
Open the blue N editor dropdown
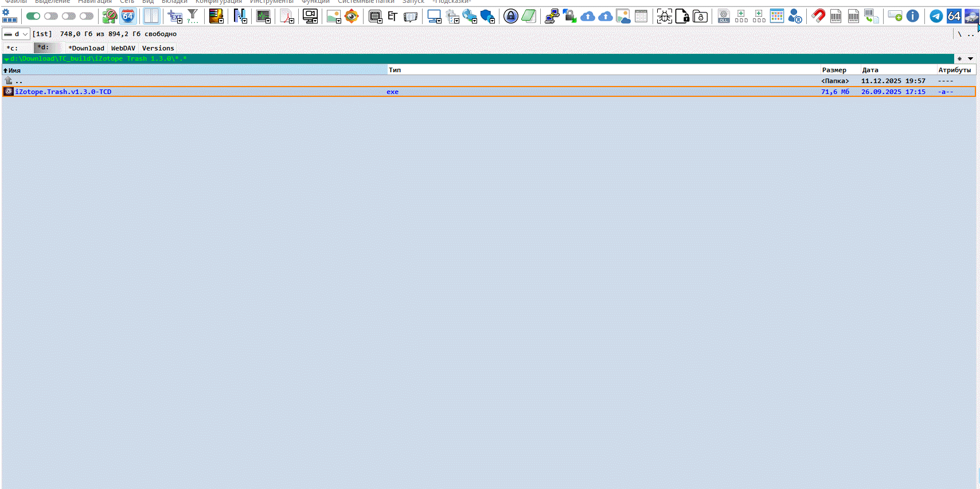tap(240, 17)
